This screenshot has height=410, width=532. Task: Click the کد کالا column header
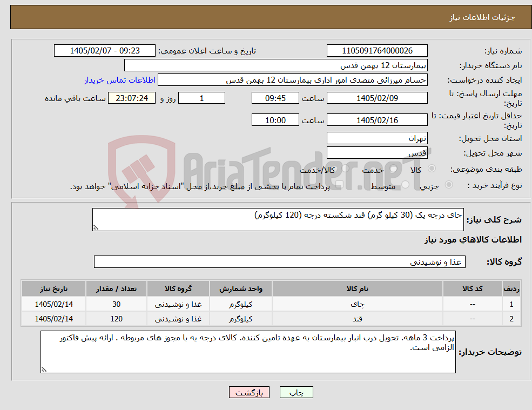(x=472, y=289)
